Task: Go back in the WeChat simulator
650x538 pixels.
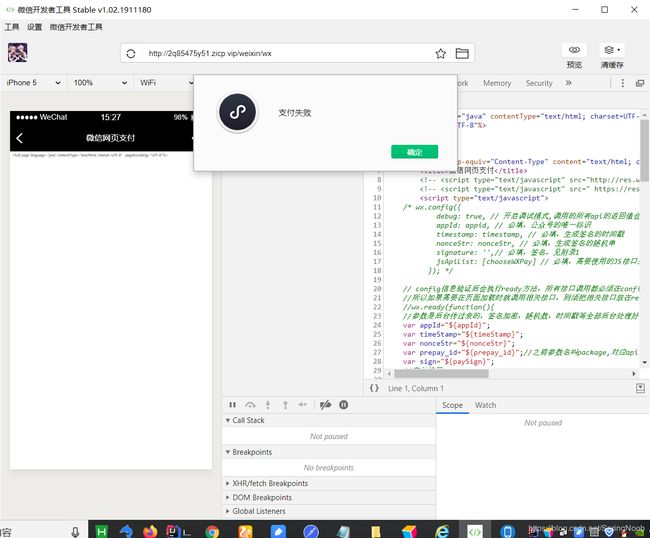Action: coord(19,138)
